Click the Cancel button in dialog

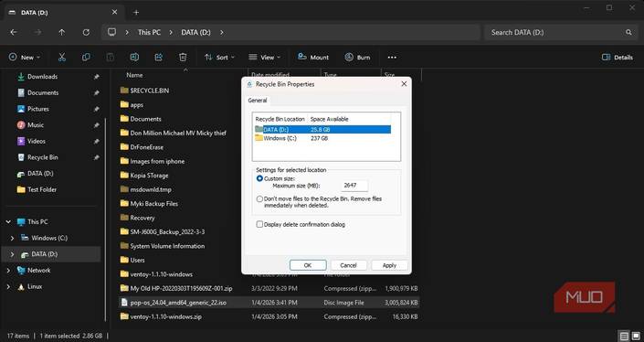(x=348, y=265)
